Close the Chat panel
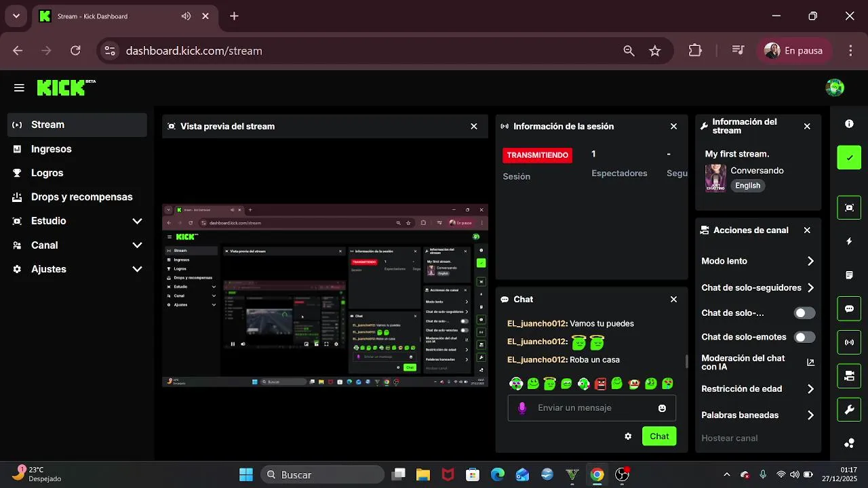Screen dimensions: 868x488 click(673, 299)
